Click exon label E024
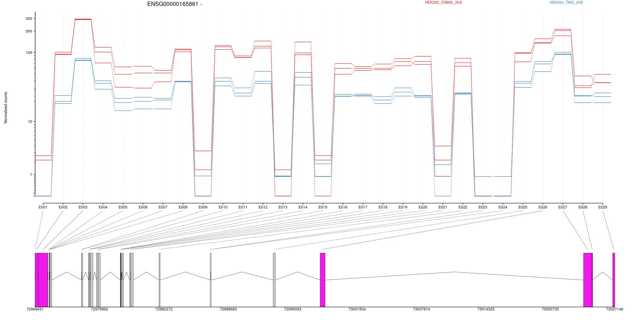The width and height of the screenshot is (644, 322). coord(503,207)
